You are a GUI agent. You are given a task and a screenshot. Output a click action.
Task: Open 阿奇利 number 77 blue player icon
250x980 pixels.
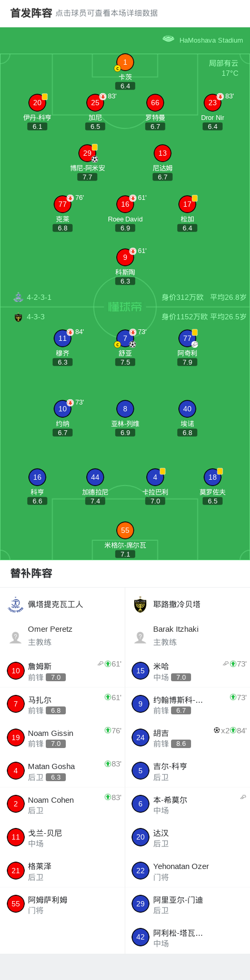[187, 338]
